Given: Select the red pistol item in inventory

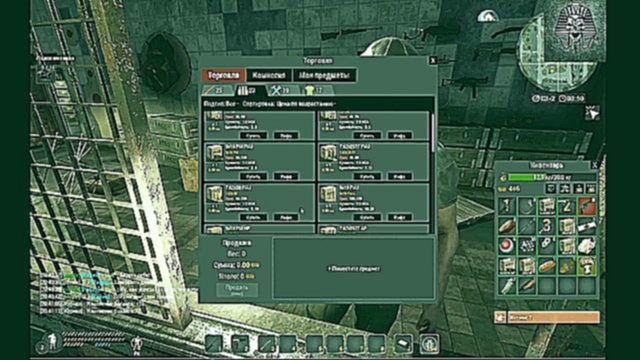Looking at the screenshot, I should pos(586,206).
